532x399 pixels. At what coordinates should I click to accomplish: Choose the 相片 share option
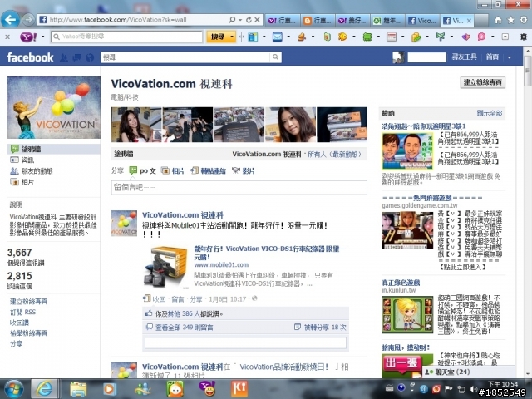173,170
